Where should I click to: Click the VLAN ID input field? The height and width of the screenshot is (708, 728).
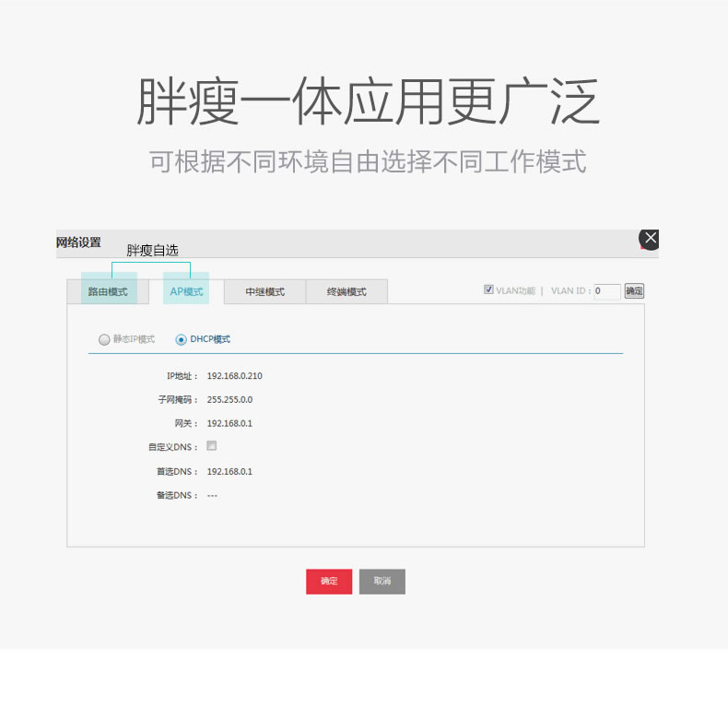point(607,291)
